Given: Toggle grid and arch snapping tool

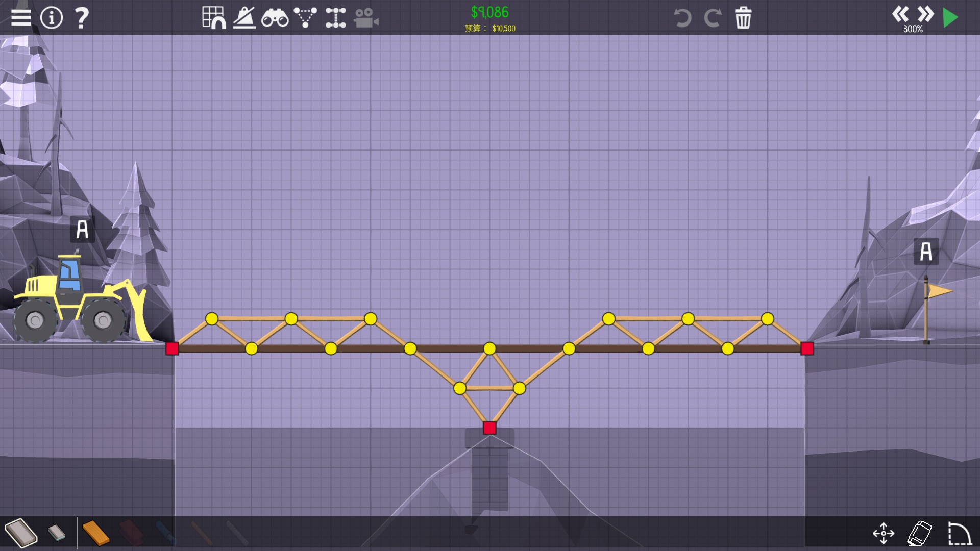Looking at the screenshot, I should click(x=214, y=18).
